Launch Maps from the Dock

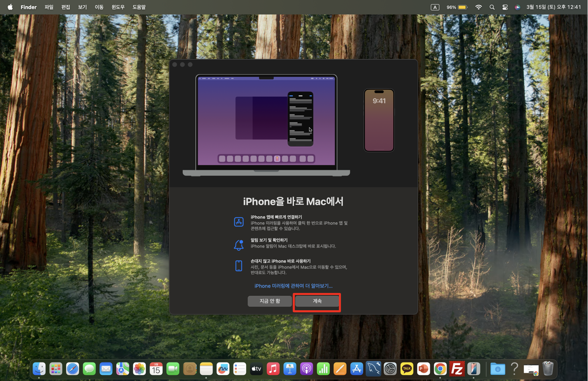pos(123,369)
